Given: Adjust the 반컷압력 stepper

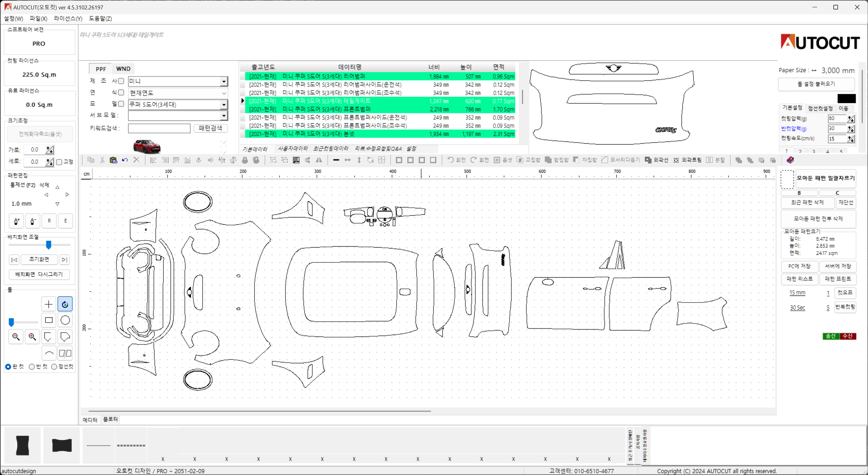Looking at the screenshot, I should pyautogui.click(x=851, y=129).
